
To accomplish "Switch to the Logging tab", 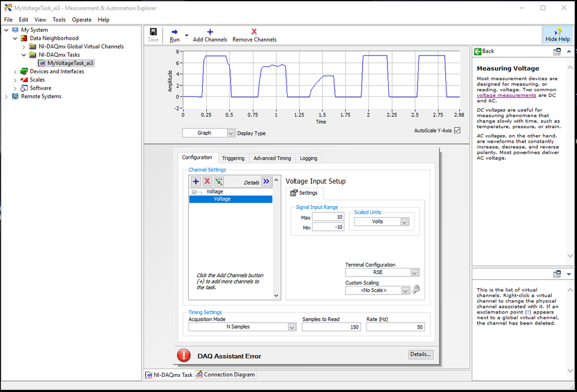I will pyautogui.click(x=308, y=158).
